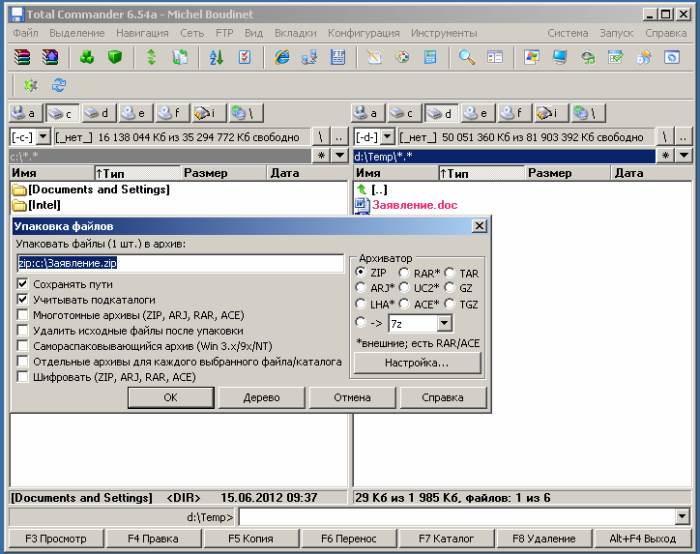Screen dimensions: 700x554
Task: Click the magnifying glass search icon
Action: coord(467,57)
